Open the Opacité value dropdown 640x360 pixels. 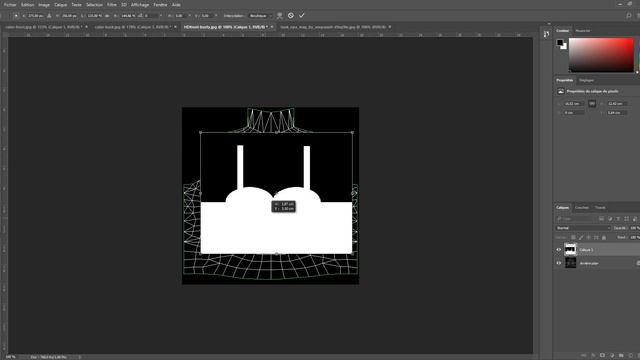[x=635, y=228]
